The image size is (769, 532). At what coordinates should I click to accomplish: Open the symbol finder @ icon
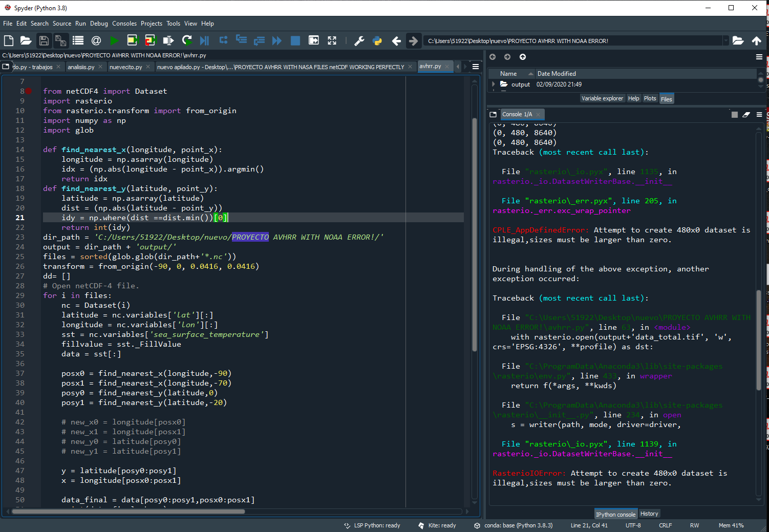pyautogui.click(x=96, y=40)
